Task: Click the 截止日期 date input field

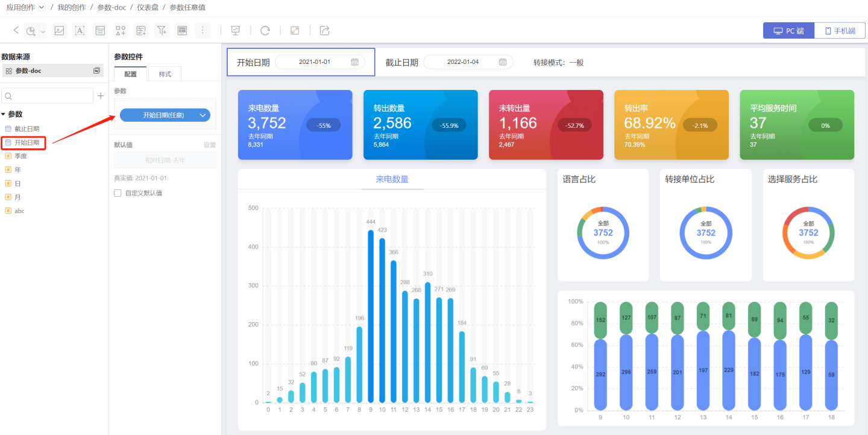Action: [x=468, y=62]
